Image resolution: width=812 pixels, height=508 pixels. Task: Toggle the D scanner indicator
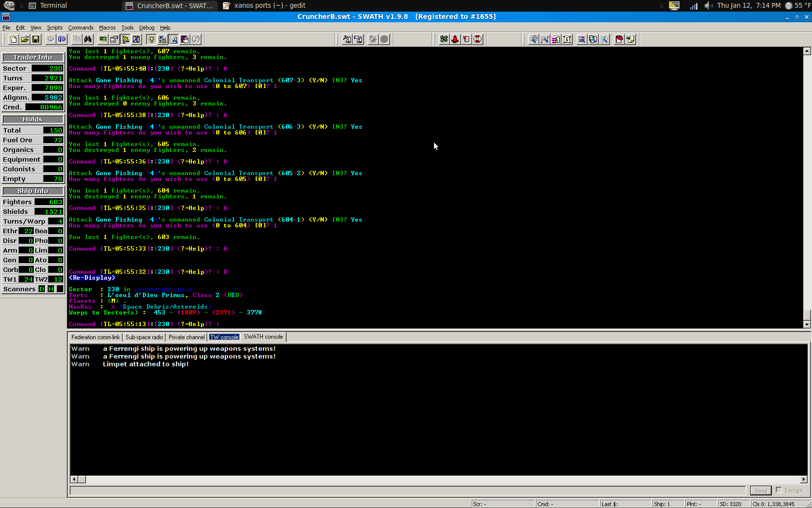(x=42, y=289)
